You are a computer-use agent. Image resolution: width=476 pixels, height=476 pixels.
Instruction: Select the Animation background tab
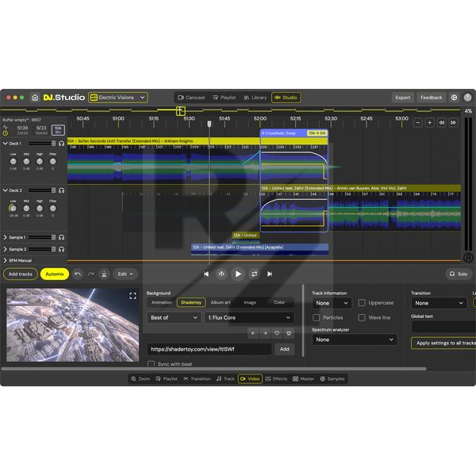pos(162,302)
